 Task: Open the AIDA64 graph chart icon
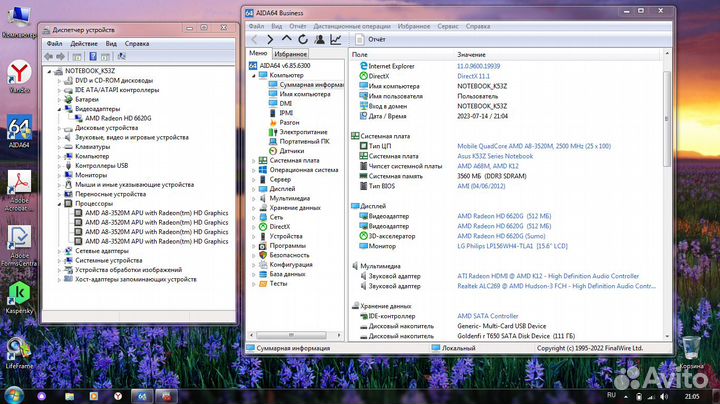click(x=336, y=39)
